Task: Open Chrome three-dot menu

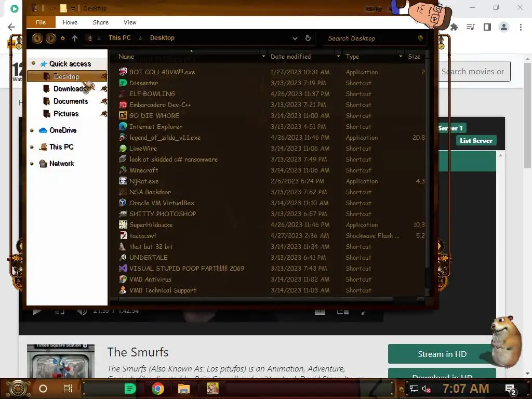Action: (521, 27)
